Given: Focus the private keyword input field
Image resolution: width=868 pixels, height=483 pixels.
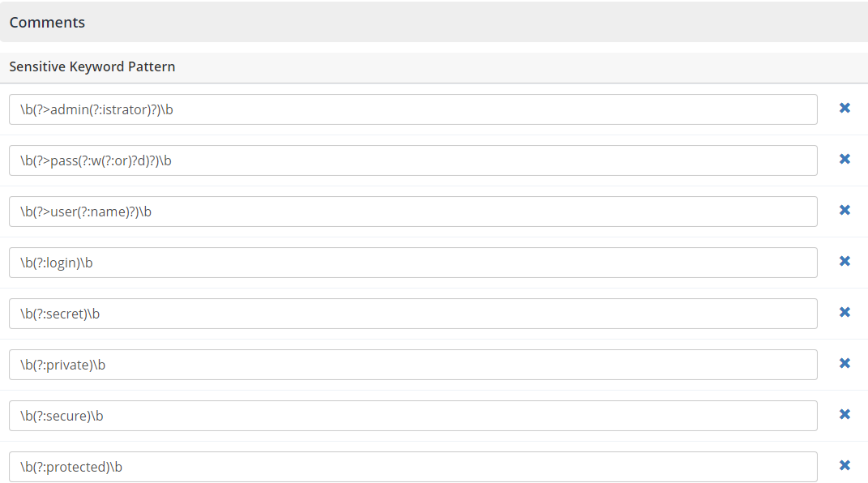Looking at the screenshot, I should [x=413, y=364].
